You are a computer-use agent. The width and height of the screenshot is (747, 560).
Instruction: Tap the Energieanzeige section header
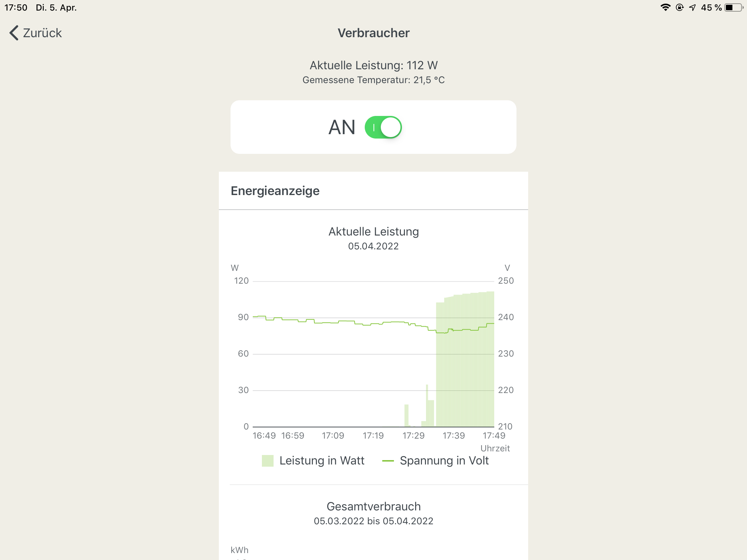[275, 191]
